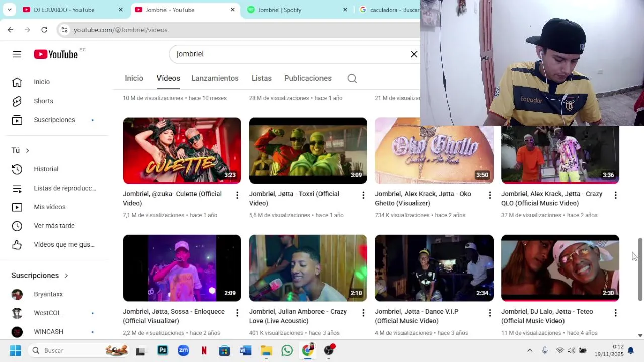Open Oko Ghetto (Visualizer) title link

(x=423, y=199)
